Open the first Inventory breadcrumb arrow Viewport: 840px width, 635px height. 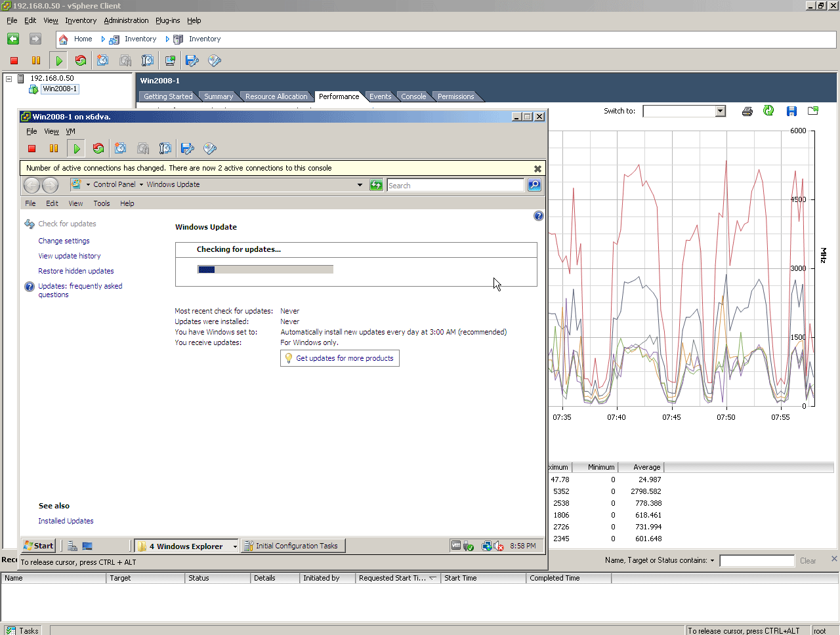tap(103, 39)
